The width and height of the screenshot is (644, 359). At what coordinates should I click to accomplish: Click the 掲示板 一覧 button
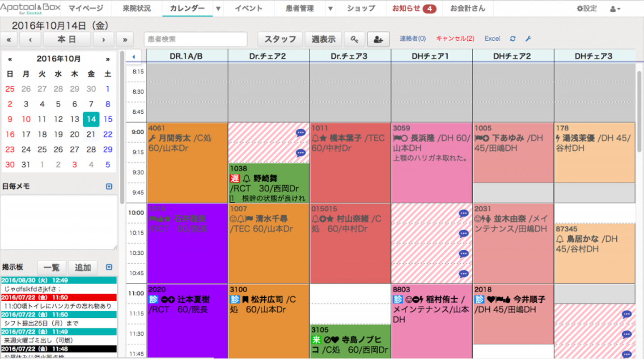coord(51,268)
